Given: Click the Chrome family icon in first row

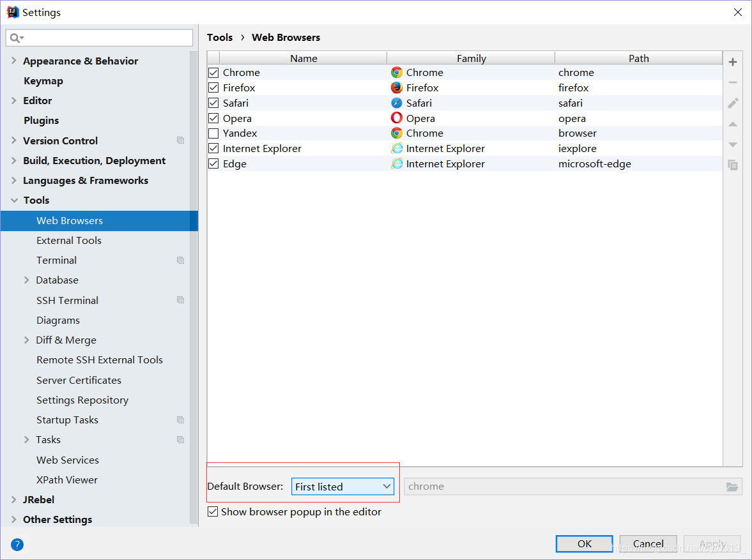Looking at the screenshot, I should [x=397, y=72].
